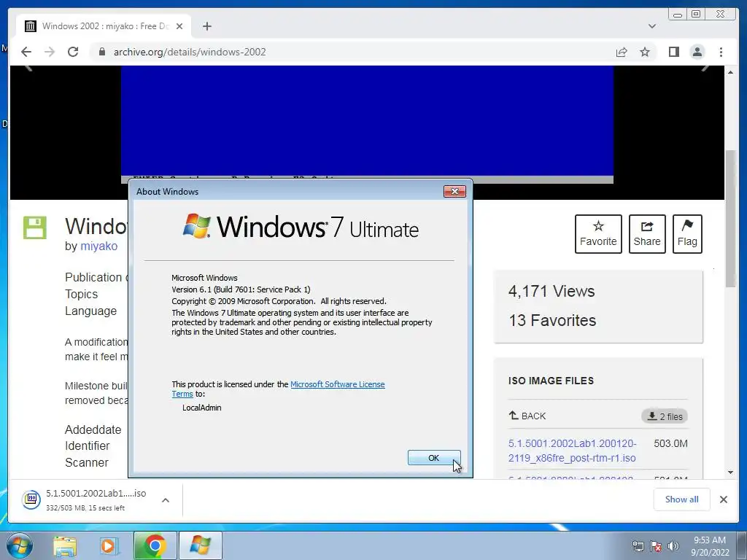Open Windows Explorer from taskbar
The image size is (747, 560).
(x=65, y=545)
